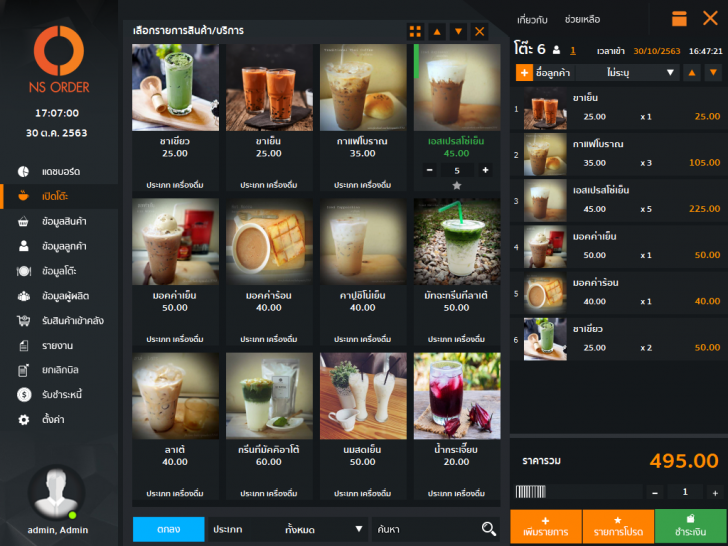Close the product selection panel
The image size is (728, 546).
(480, 32)
